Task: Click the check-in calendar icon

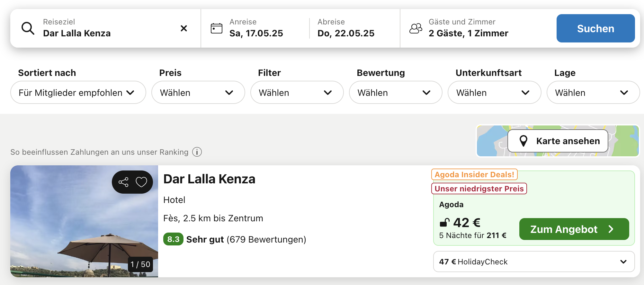Action: pyautogui.click(x=217, y=28)
